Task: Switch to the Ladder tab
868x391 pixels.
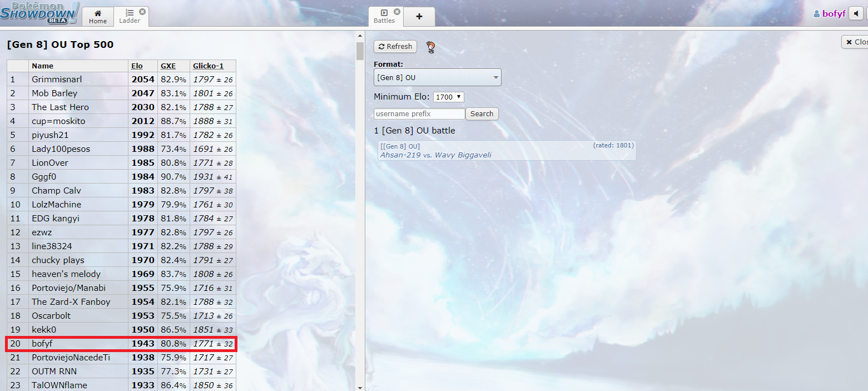Action: click(x=130, y=17)
